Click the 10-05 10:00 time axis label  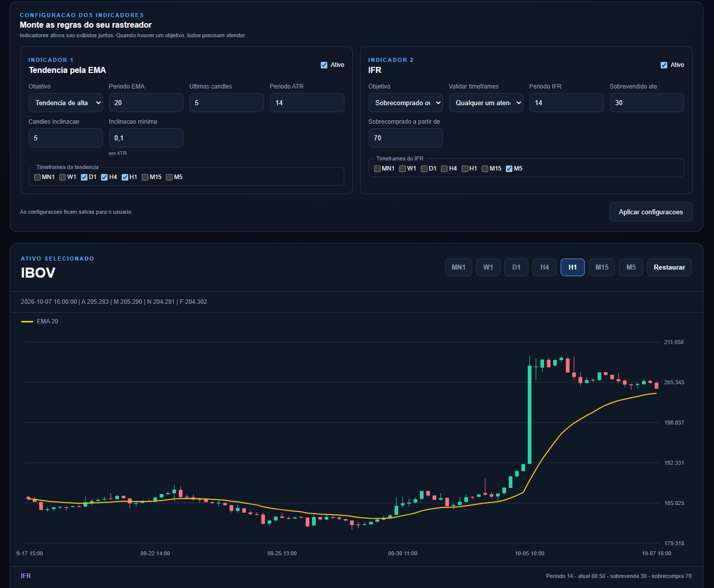[x=529, y=553]
